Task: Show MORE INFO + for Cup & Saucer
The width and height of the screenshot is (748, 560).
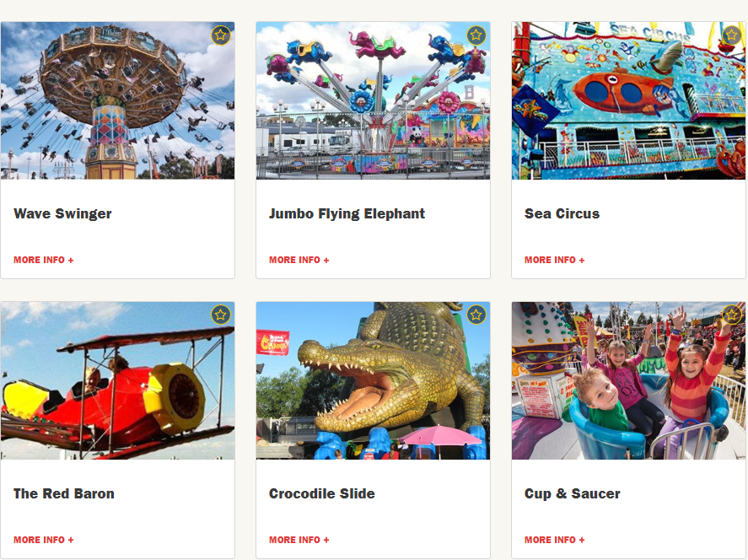Action: coord(554,540)
